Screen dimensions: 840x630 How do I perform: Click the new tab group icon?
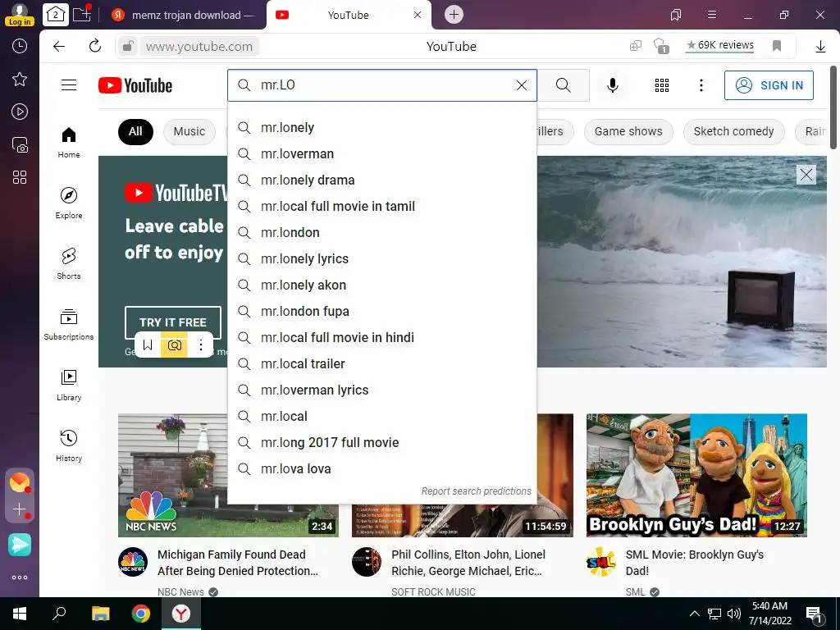[x=82, y=14]
